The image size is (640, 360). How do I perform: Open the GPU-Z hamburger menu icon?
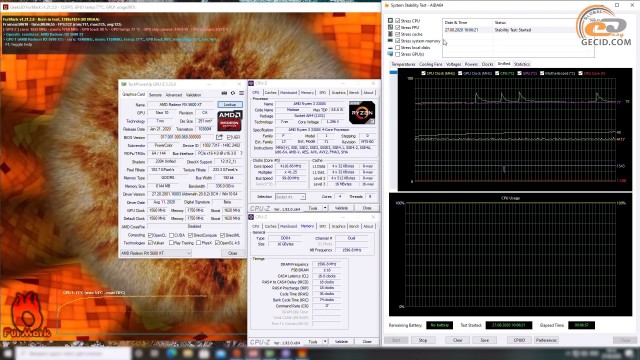[x=242, y=93]
